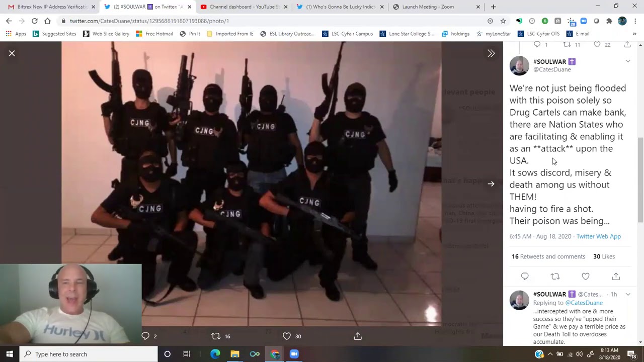The image size is (644, 362).
Task: Open Cortana circle on taskbar
Action: (x=168, y=354)
